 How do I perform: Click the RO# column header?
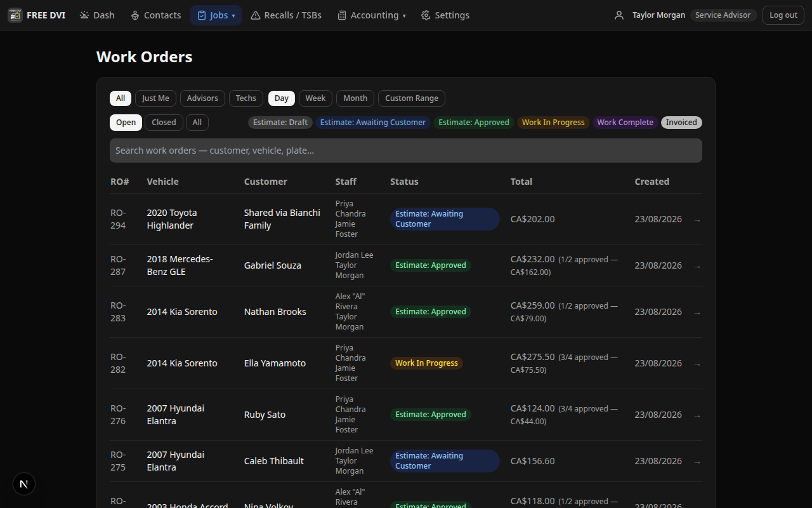pos(120,182)
